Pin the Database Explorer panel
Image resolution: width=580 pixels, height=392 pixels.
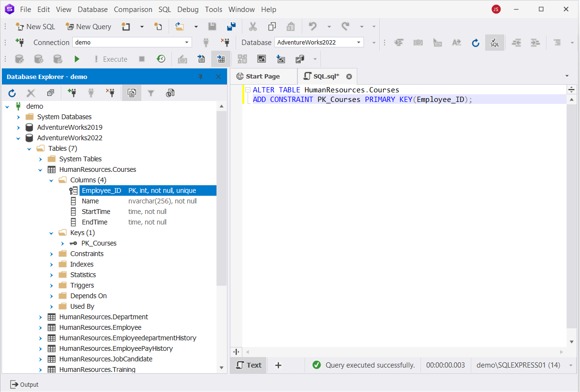pos(201,77)
